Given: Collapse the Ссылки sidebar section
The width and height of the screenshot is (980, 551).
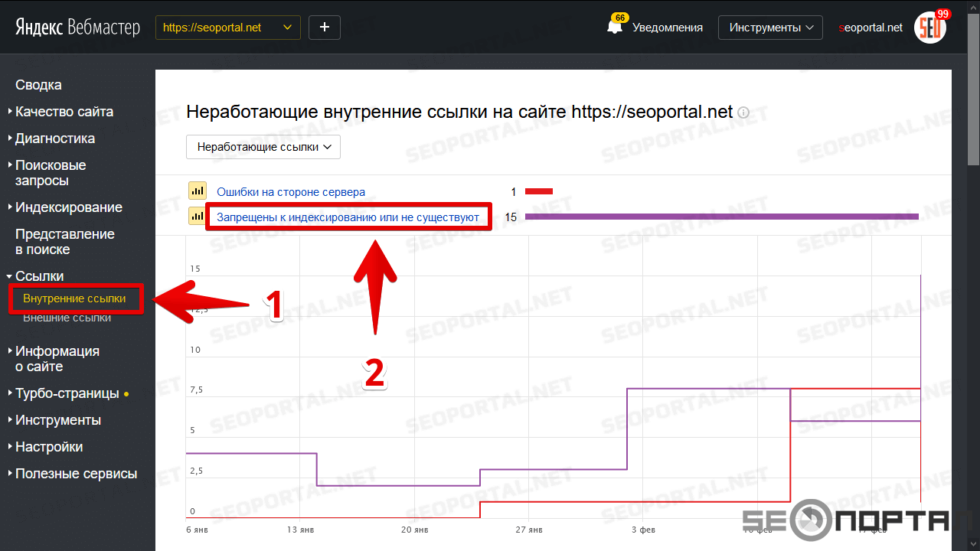Looking at the screenshot, I should tap(39, 276).
